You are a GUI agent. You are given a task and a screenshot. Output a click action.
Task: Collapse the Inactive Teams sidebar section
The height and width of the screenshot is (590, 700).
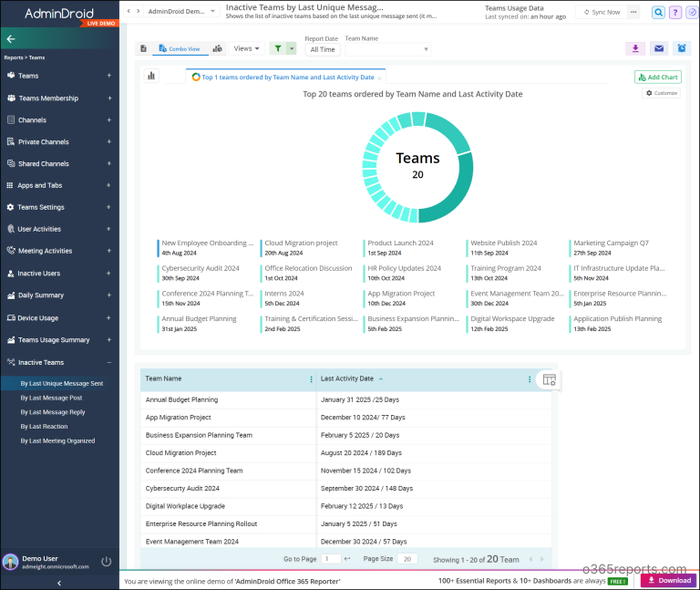point(109,362)
